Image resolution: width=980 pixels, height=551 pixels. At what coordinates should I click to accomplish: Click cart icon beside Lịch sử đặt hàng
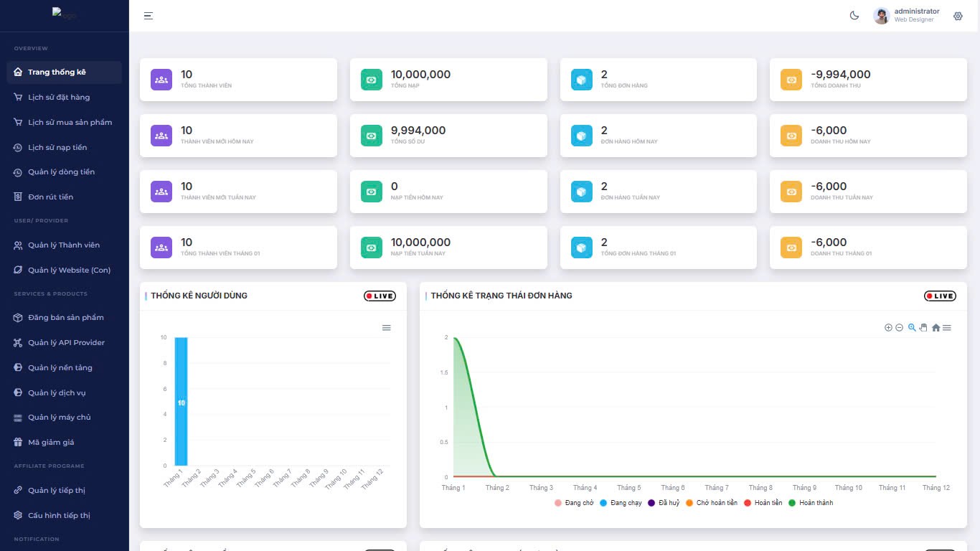pos(19,97)
